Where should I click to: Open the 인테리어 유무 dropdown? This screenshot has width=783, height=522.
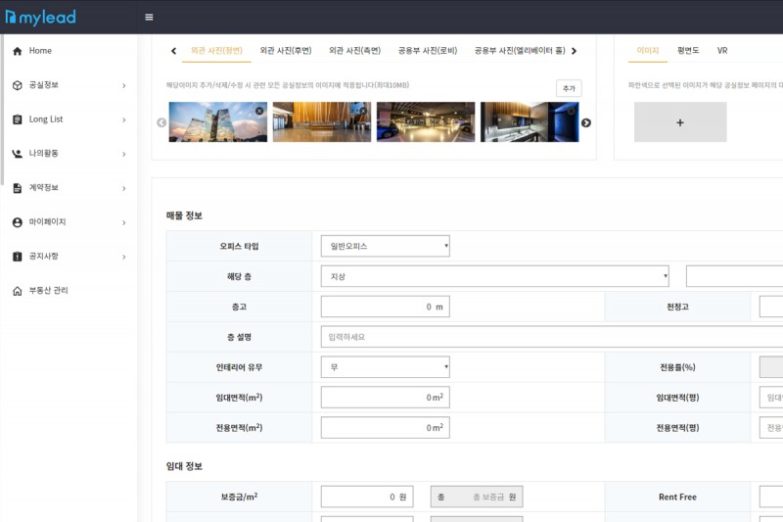pos(385,367)
